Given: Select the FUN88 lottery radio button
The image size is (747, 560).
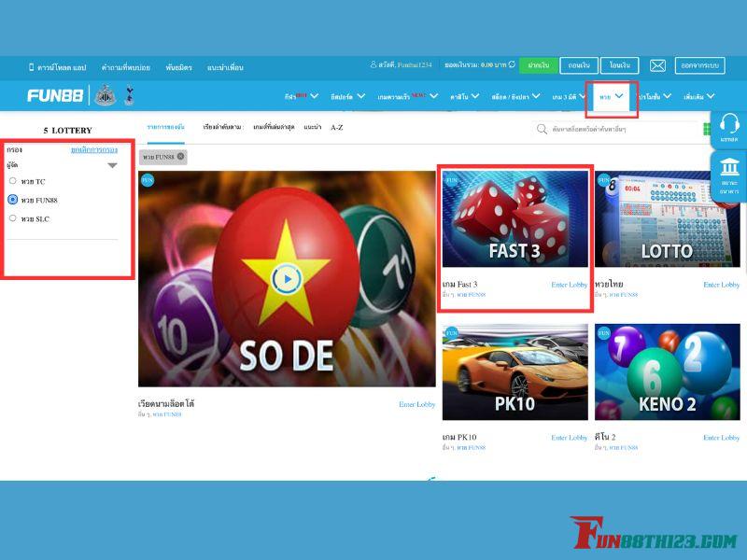Looking at the screenshot, I should (13, 200).
